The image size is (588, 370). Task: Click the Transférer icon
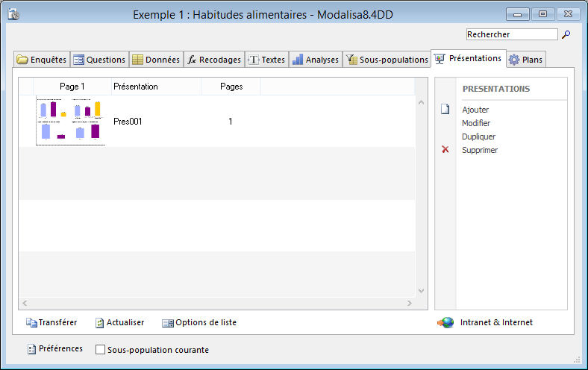coord(31,323)
